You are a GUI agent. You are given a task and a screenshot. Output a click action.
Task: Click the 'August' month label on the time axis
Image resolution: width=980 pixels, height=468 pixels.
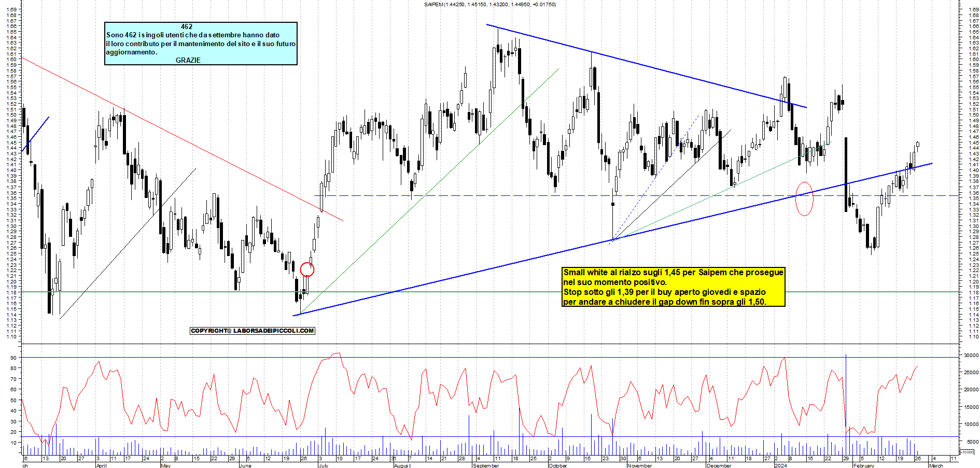[402, 465]
